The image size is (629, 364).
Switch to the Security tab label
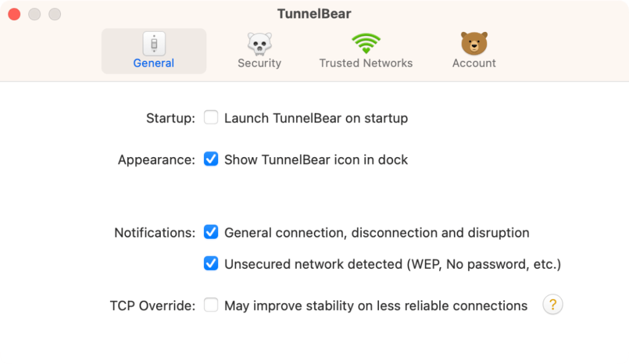(x=260, y=63)
